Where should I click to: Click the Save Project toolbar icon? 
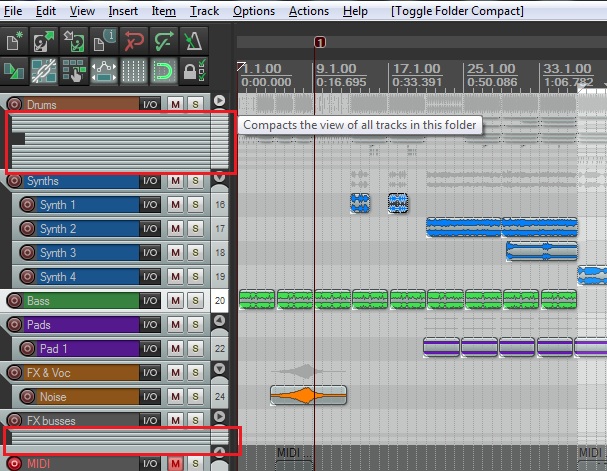74,41
